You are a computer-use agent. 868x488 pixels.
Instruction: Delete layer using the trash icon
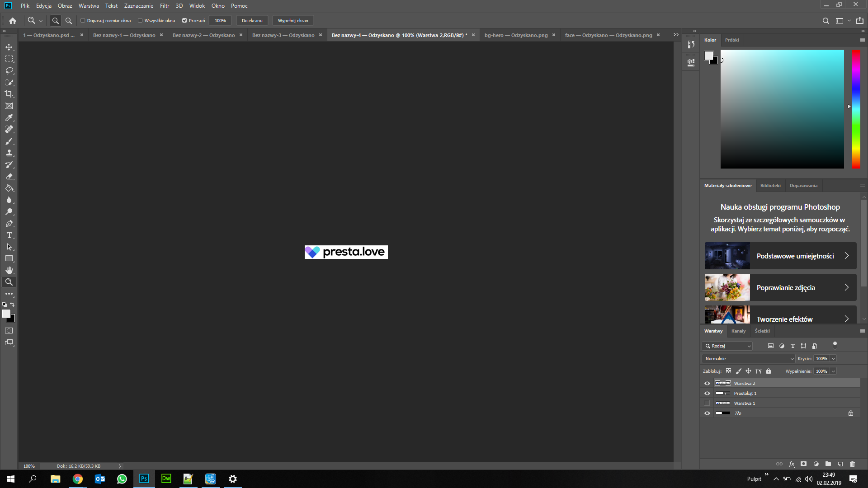853,464
